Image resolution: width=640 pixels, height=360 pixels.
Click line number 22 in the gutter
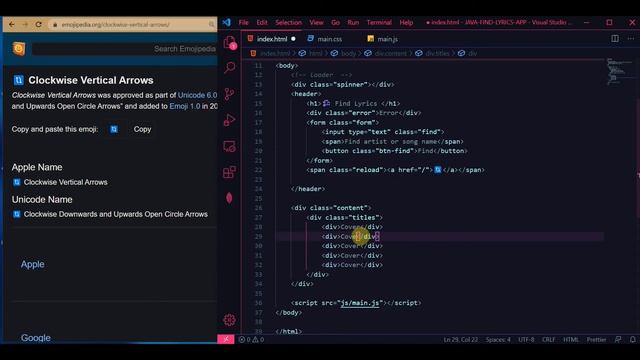point(258,170)
